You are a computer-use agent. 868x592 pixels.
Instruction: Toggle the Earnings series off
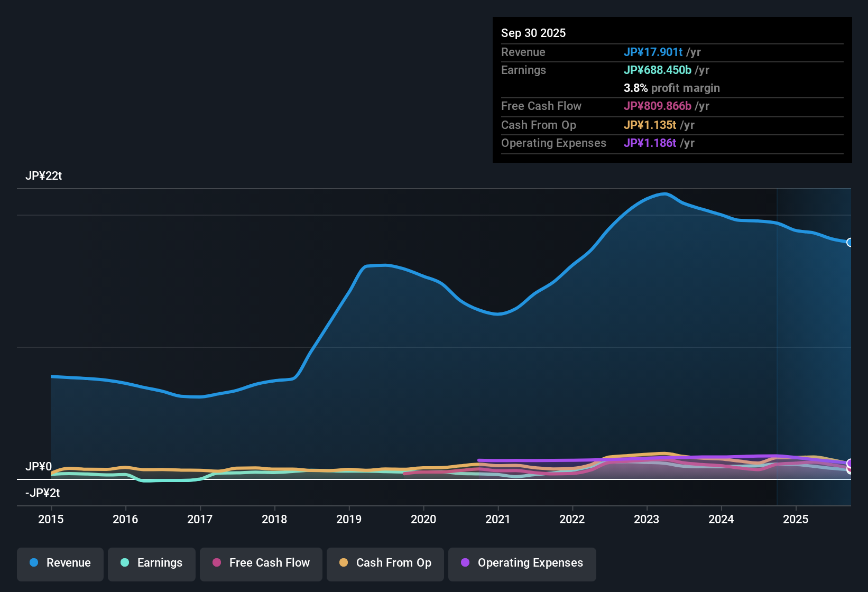[151, 563]
